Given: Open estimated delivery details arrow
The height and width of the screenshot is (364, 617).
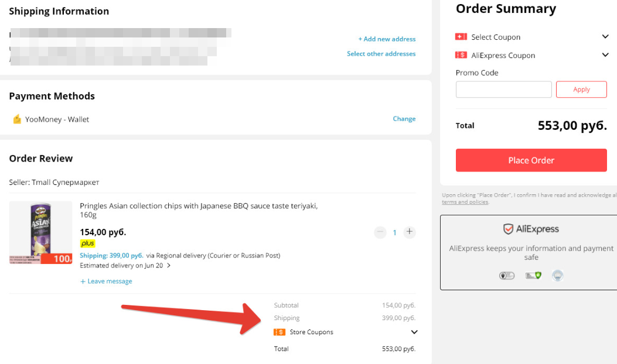Looking at the screenshot, I should coord(168,265).
